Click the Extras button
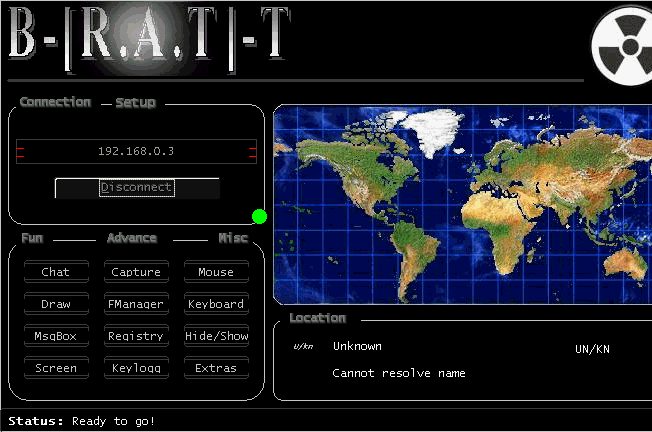The height and width of the screenshot is (432, 652). pyautogui.click(x=216, y=368)
